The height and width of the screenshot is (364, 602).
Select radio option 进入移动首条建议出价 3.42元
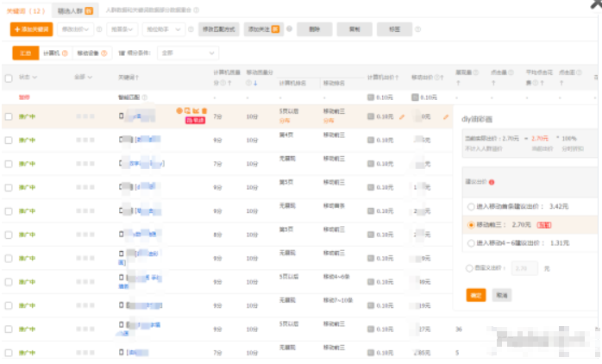471,207
